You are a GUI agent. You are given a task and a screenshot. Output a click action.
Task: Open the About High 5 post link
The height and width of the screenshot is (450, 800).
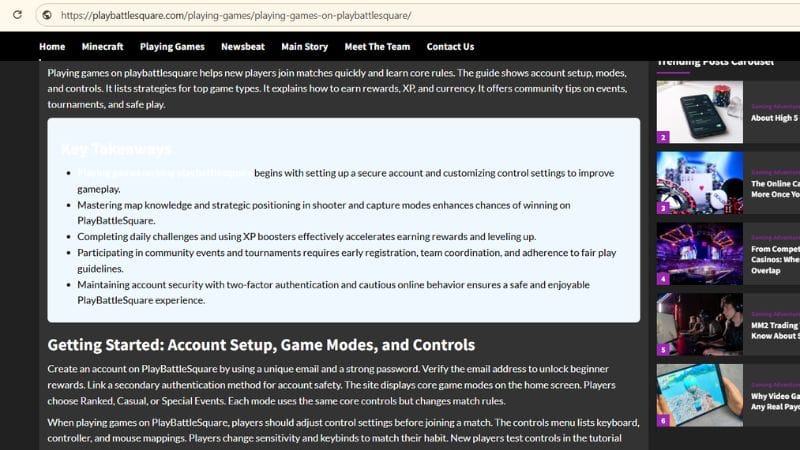click(775, 118)
